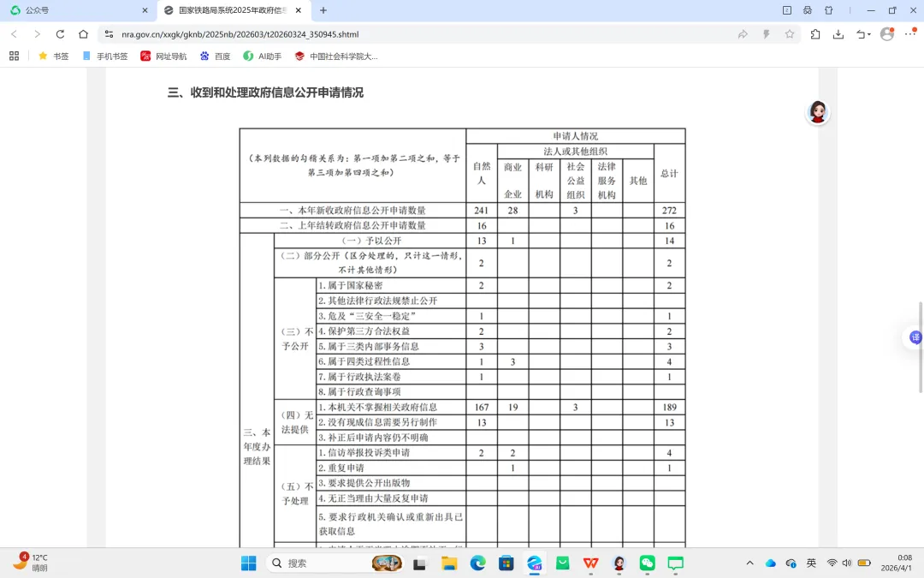This screenshot has height=578, width=924.
Task: Open WeChat from taskbar
Action: point(647,563)
